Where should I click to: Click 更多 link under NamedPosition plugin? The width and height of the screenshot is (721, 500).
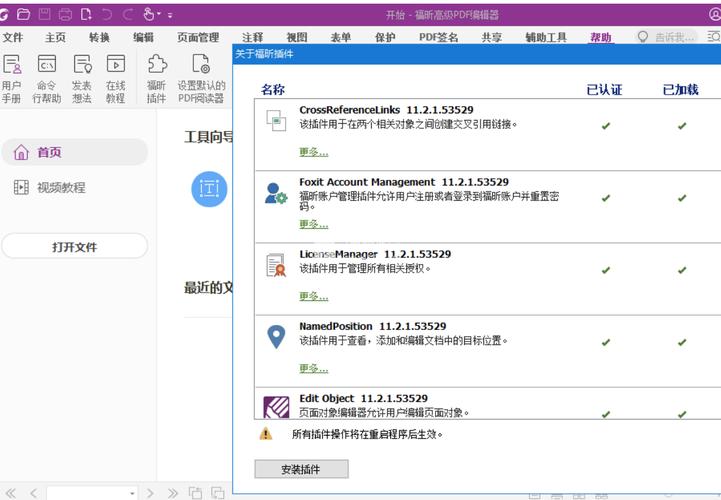(x=313, y=369)
